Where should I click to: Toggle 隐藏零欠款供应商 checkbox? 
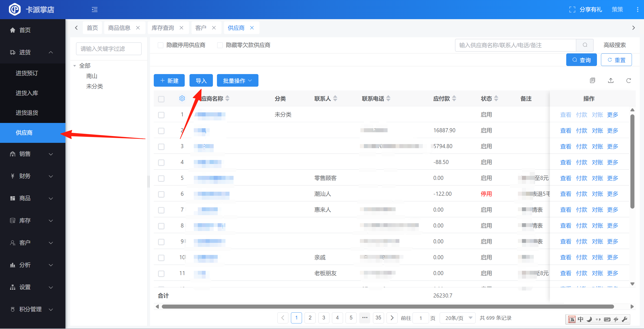pos(220,45)
